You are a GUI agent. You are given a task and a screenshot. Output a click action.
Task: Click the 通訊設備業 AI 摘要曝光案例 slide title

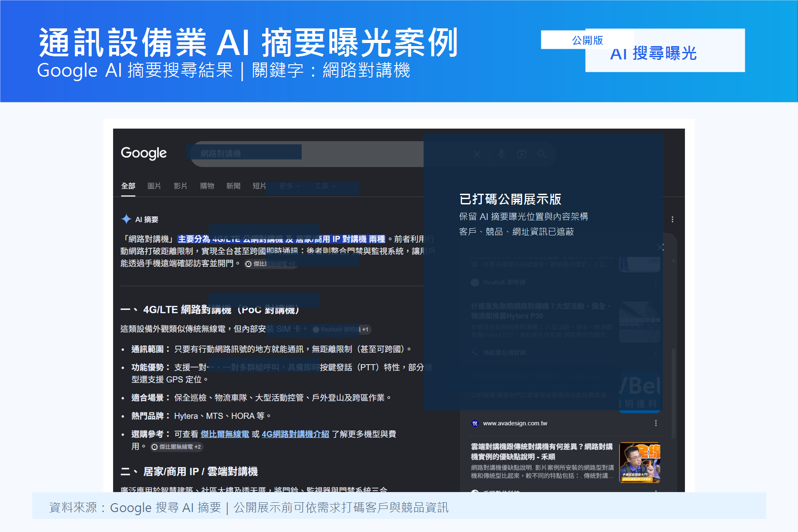coord(249,43)
